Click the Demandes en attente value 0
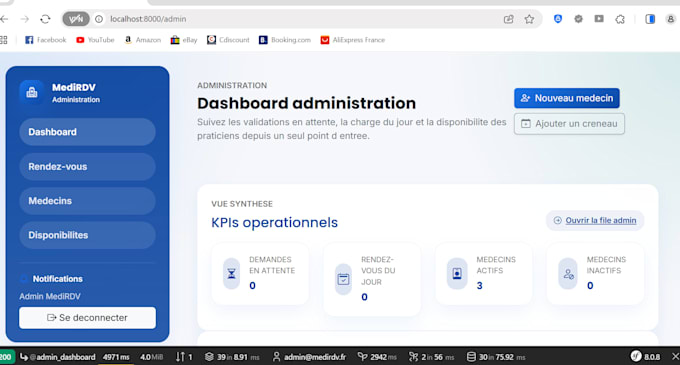Screen dimensions: 680x365 [x=252, y=286]
